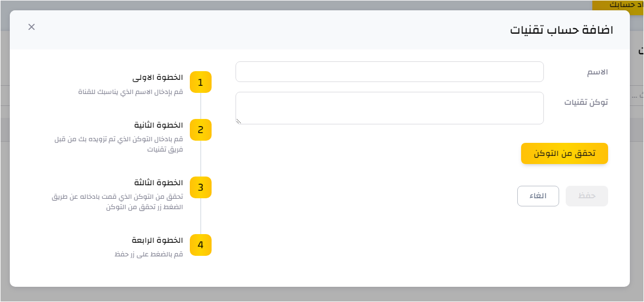This screenshot has width=644, height=302.
Task: Click the توكن تقنيات field label
Action: point(586,102)
